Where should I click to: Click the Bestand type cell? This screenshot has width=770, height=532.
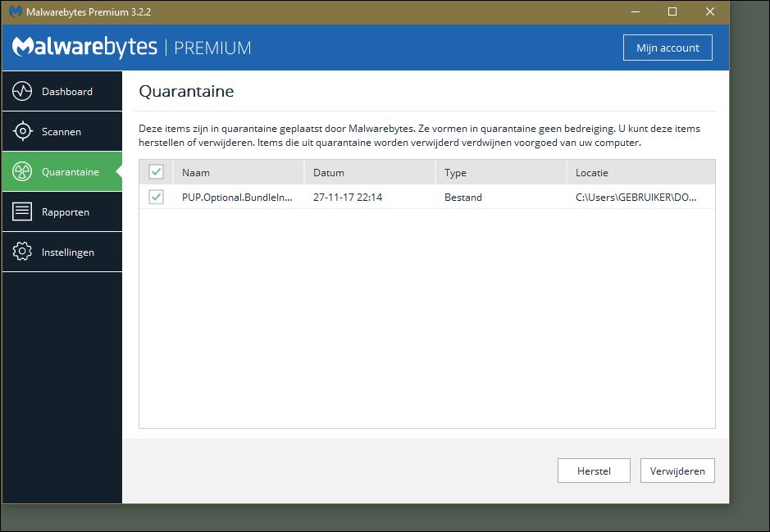463,198
